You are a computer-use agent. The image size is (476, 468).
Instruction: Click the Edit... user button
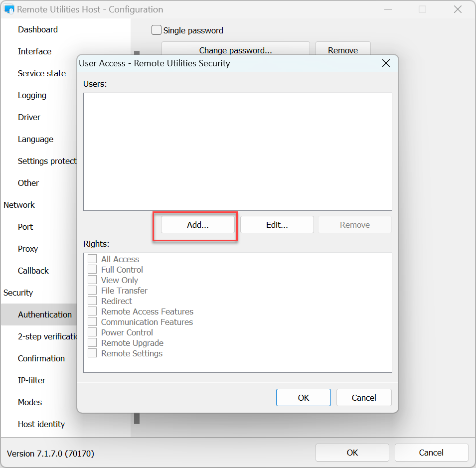(277, 225)
